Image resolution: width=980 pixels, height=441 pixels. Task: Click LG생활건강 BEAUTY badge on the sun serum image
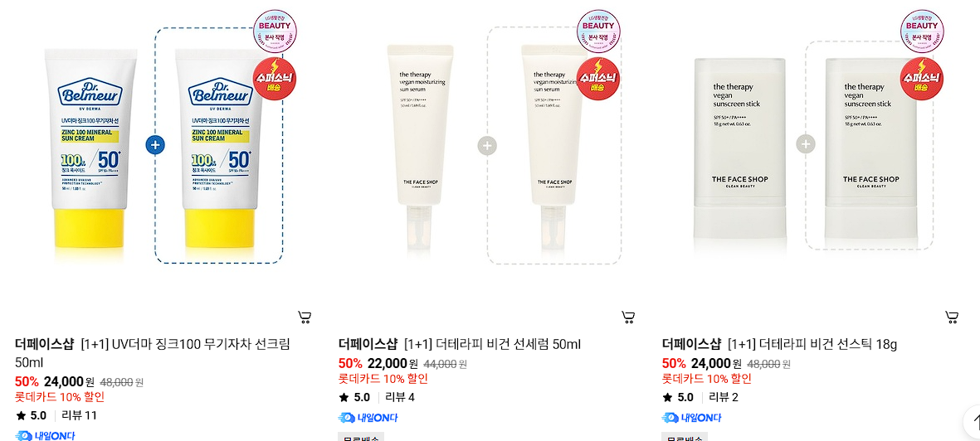click(598, 31)
